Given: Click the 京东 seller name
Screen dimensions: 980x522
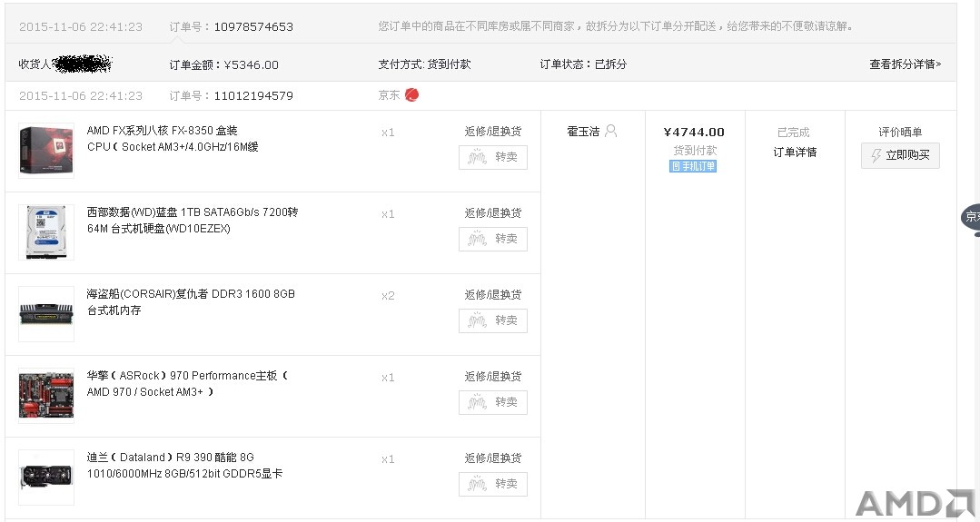Looking at the screenshot, I should click(x=389, y=95).
